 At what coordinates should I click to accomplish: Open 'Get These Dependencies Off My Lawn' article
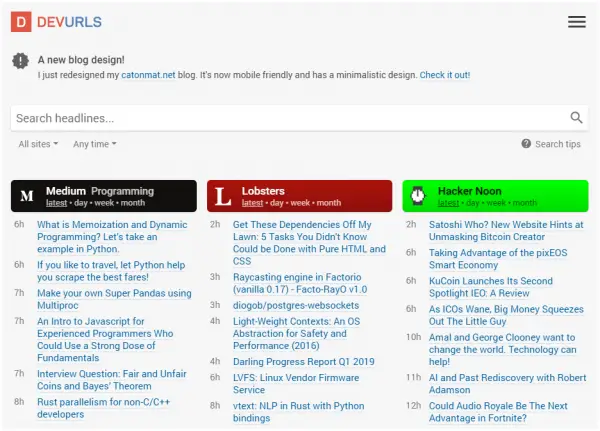[309, 243]
